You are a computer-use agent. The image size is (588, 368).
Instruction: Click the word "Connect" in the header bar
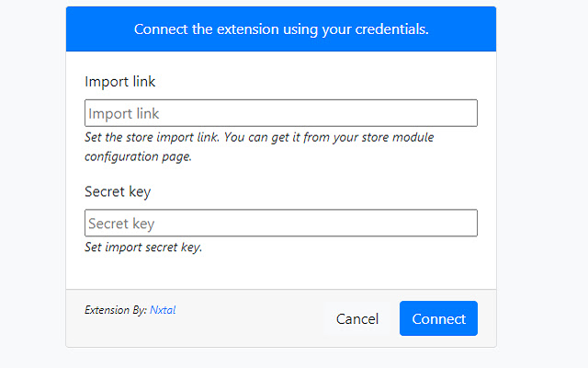click(160, 29)
